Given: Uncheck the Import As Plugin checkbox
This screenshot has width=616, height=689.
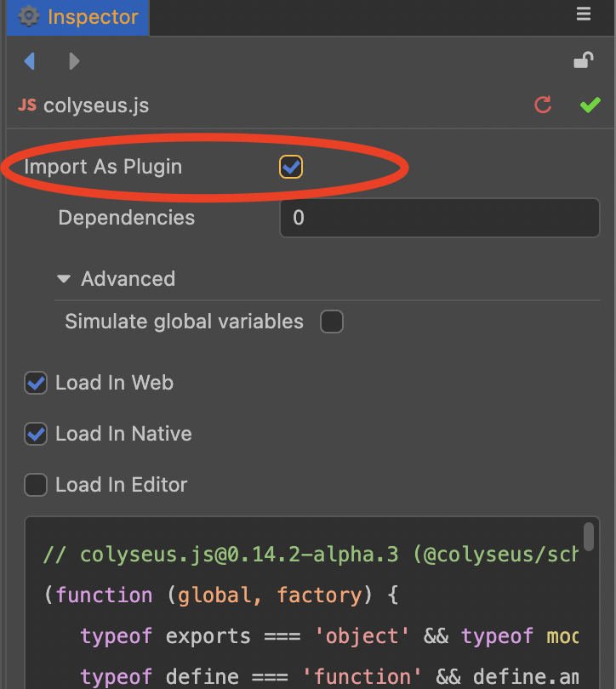Looking at the screenshot, I should tap(290, 167).
